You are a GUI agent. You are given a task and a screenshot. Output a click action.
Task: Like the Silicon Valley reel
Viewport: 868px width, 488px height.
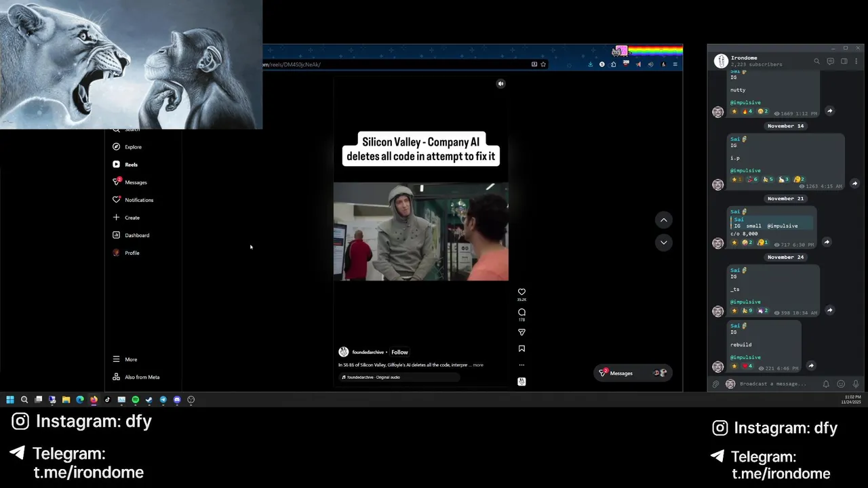pyautogui.click(x=521, y=292)
